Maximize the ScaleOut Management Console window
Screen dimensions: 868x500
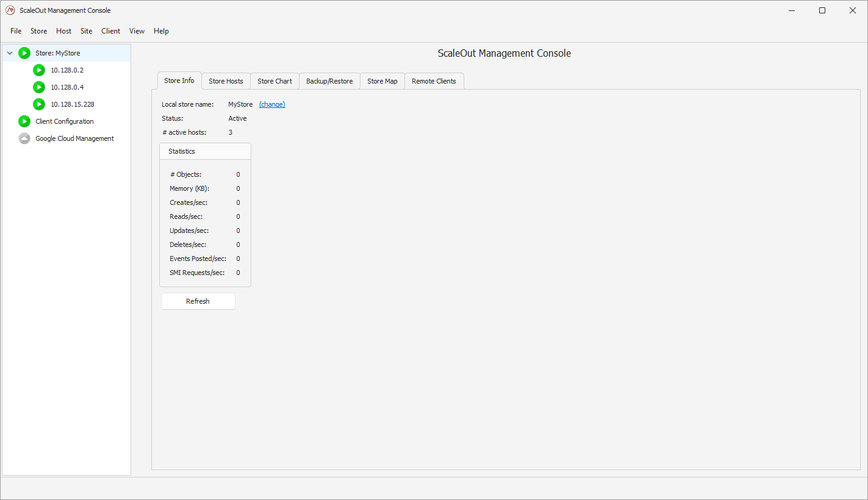(822, 10)
